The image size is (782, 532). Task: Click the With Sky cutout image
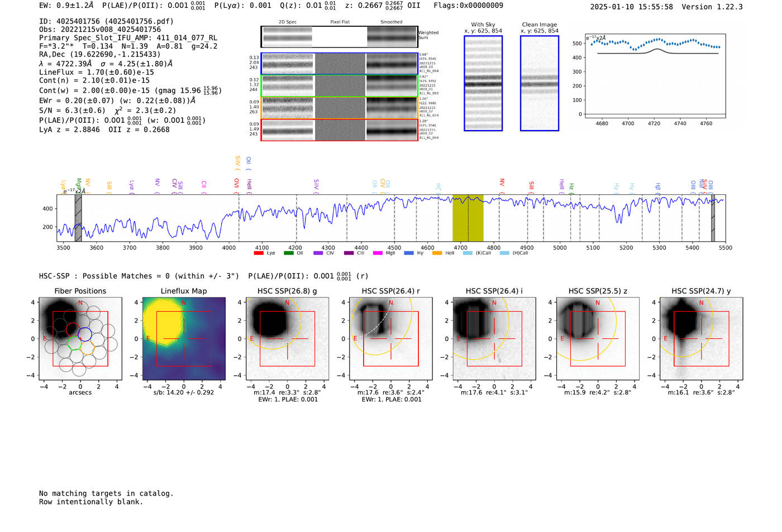pyautogui.click(x=483, y=83)
